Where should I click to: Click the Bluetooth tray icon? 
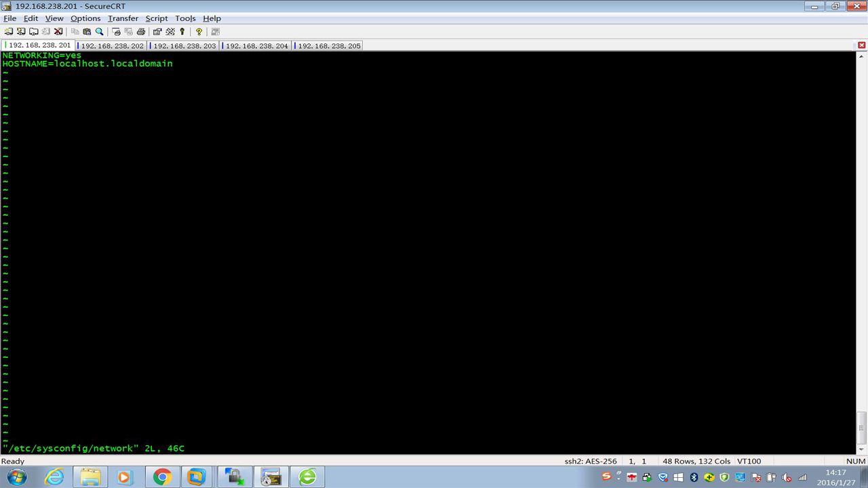point(694,477)
